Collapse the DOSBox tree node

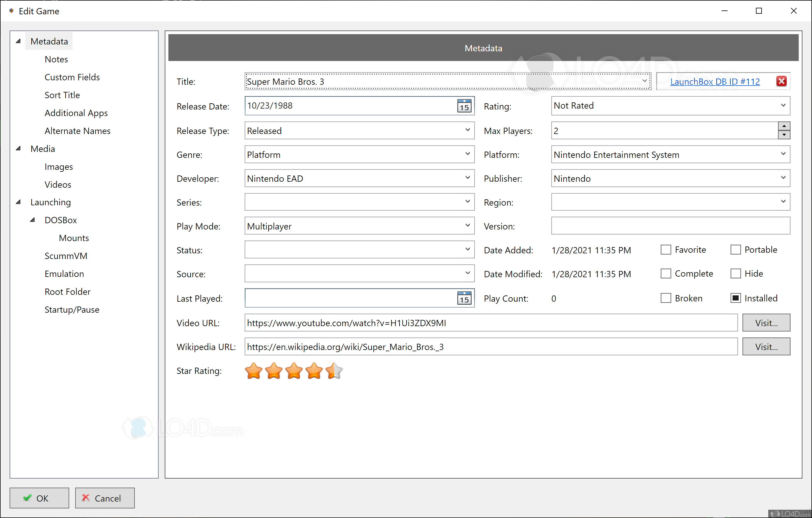pos(33,220)
